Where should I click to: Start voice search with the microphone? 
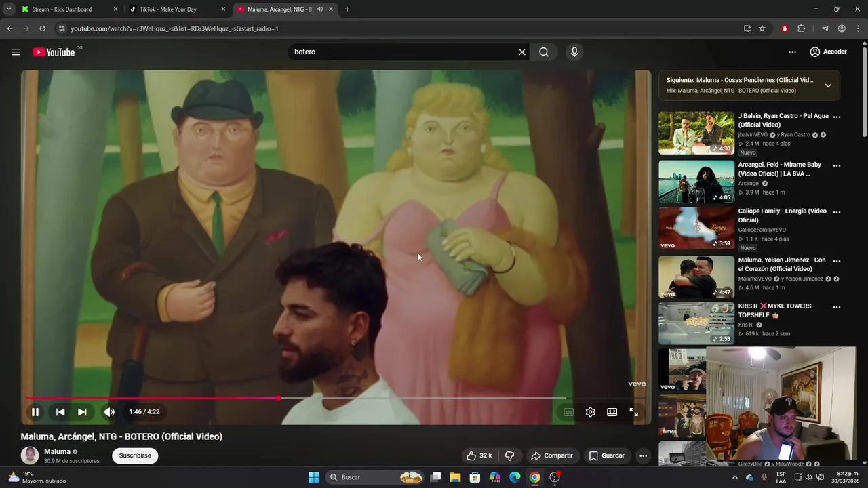pos(574,52)
